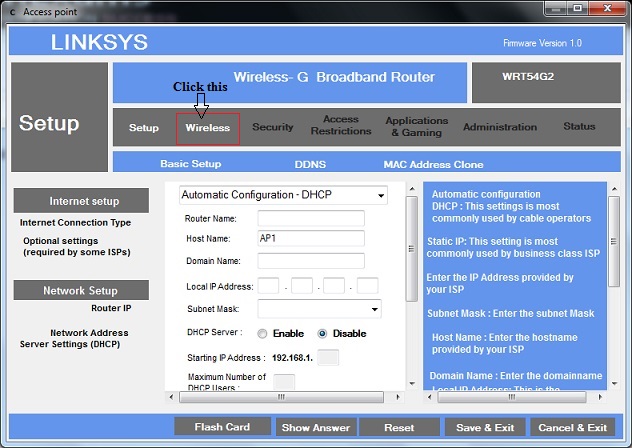Image resolution: width=632 pixels, height=448 pixels.
Task: Click the Flash Card button
Action: click(x=222, y=427)
